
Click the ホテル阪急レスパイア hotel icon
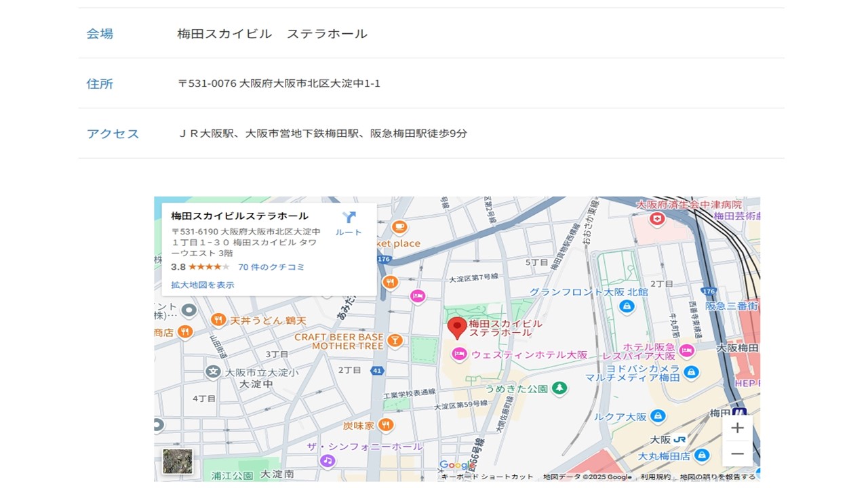[x=687, y=350]
